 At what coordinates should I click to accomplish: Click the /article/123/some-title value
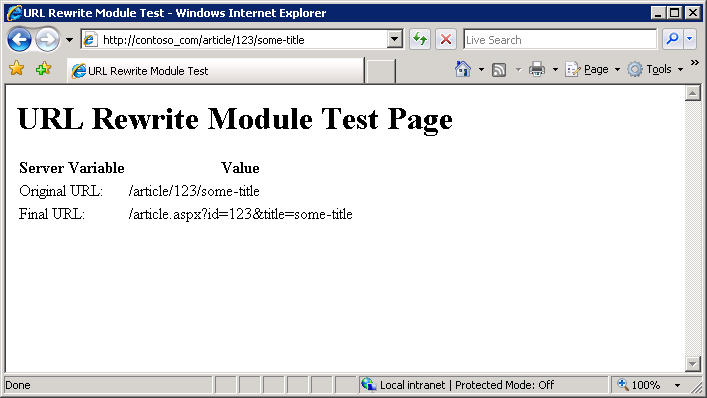click(194, 191)
